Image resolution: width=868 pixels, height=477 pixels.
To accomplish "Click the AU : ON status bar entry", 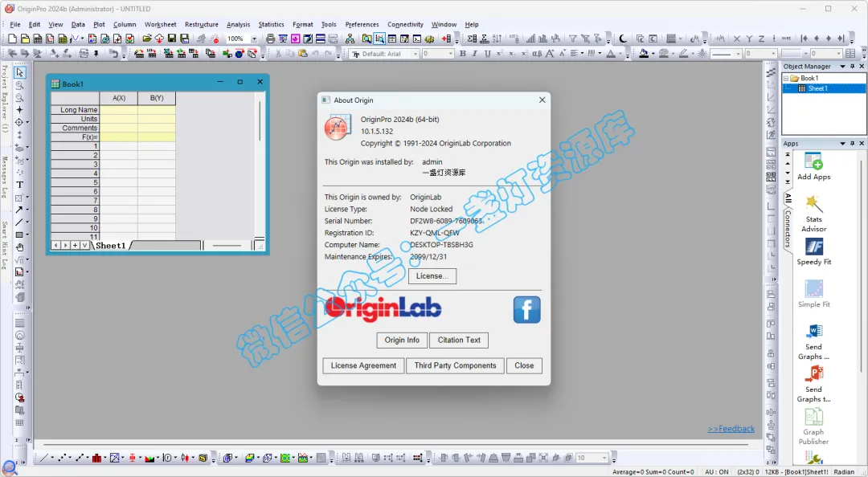I will [x=716, y=472].
